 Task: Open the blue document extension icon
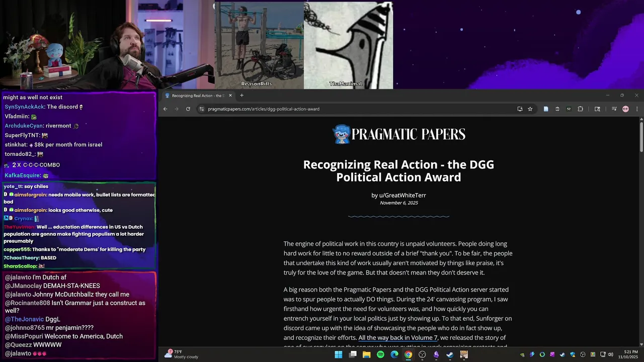click(546, 109)
